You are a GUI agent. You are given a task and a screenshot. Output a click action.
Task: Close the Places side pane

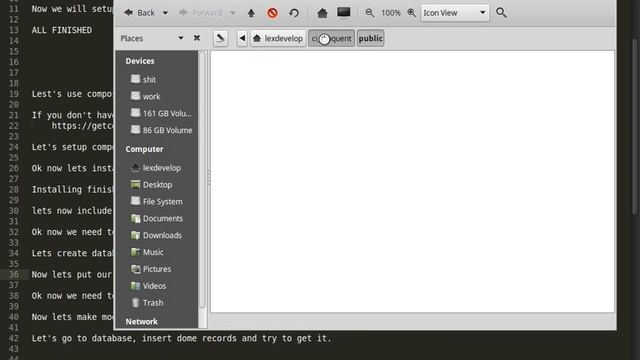tap(197, 38)
